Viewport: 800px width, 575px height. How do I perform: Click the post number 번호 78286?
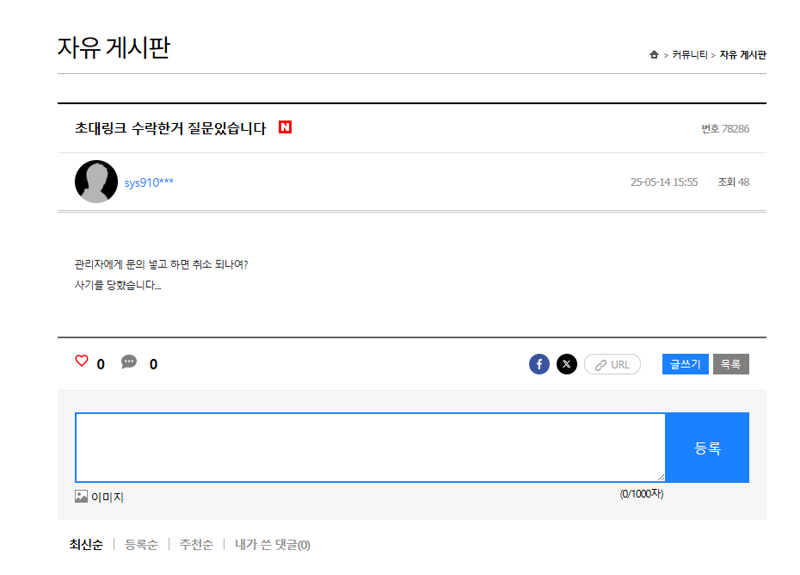click(x=725, y=129)
